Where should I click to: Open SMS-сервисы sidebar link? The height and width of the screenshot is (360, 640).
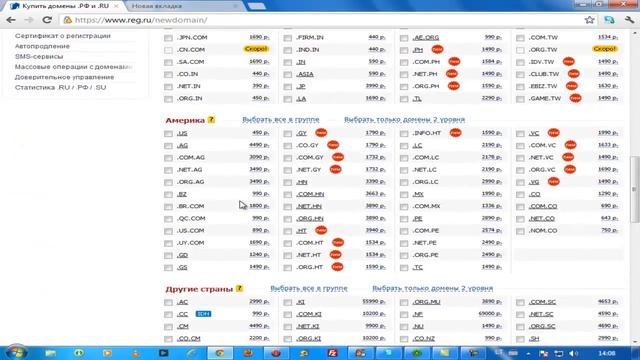pyautogui.click(x=39, y=56)
